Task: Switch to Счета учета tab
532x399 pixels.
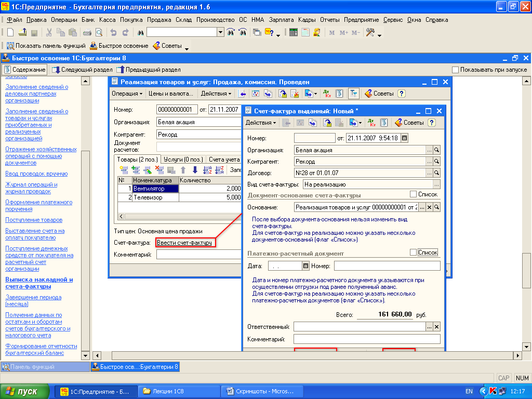Action: tap(224, 159)
